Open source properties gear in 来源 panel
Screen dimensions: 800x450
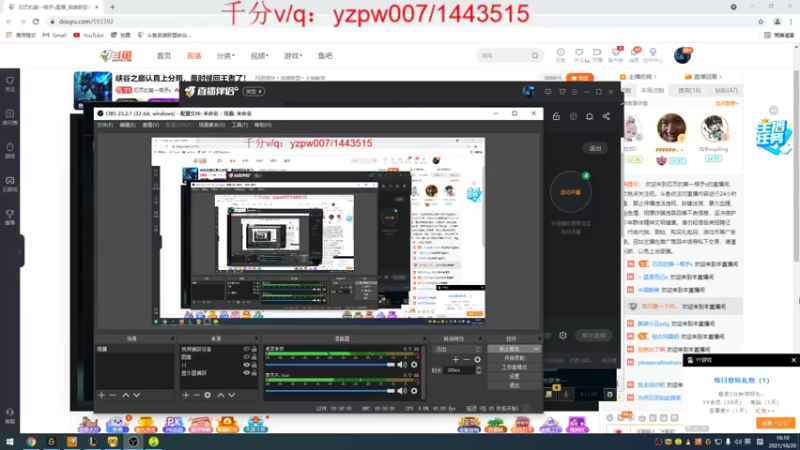pyautogui.click(x=208, y=395)
